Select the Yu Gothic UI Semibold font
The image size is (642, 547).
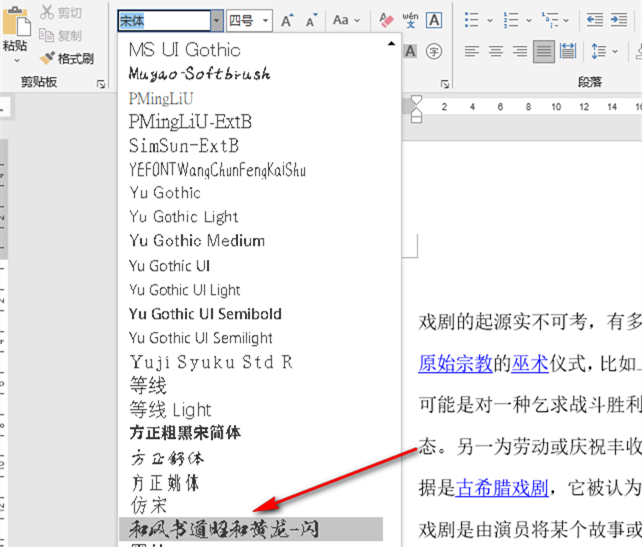click(x=205, y=314)
